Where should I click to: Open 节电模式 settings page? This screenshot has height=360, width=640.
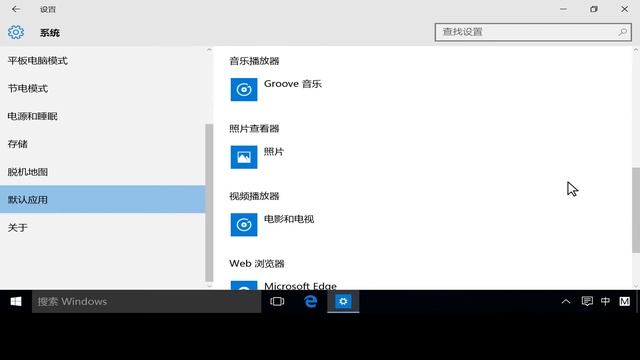[x=102, y=89]
